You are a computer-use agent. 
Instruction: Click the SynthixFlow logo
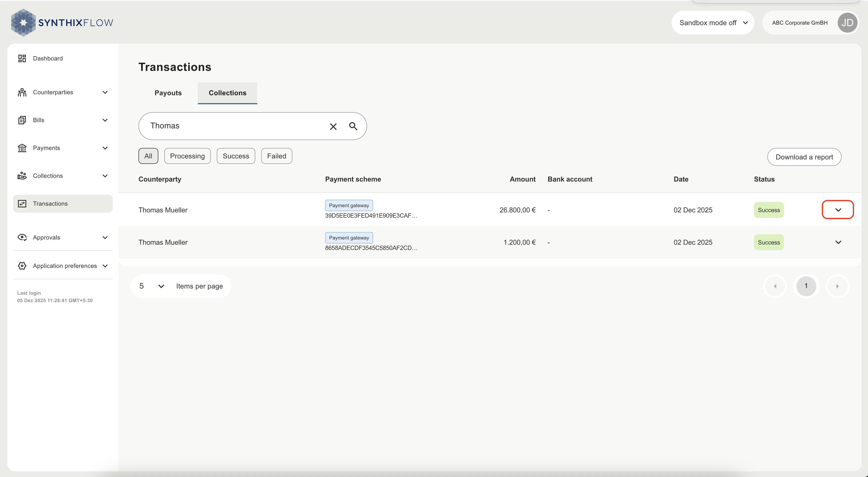62,23
